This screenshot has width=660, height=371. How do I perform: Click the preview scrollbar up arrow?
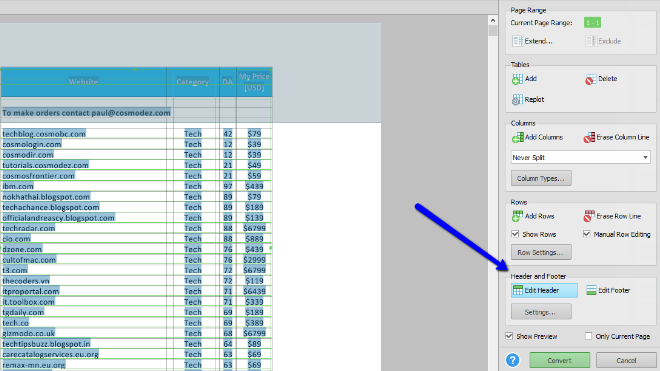pos(493,20)
